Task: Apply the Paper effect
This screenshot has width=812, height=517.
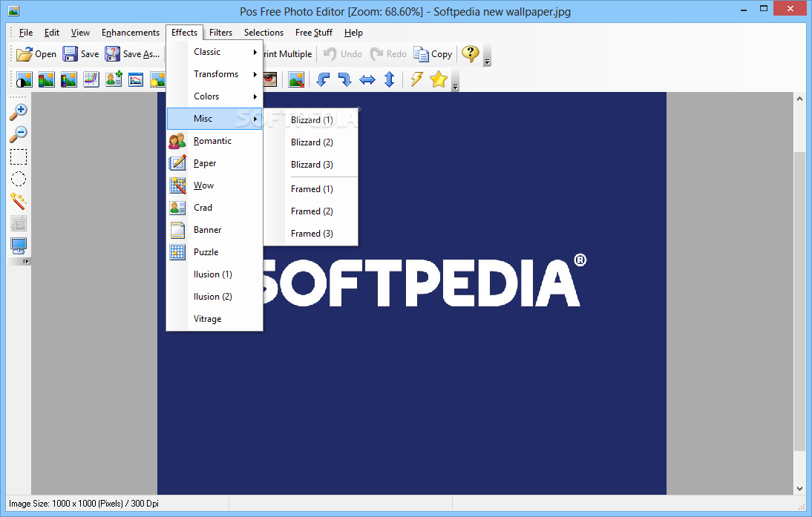Action: tap(215, 163)
